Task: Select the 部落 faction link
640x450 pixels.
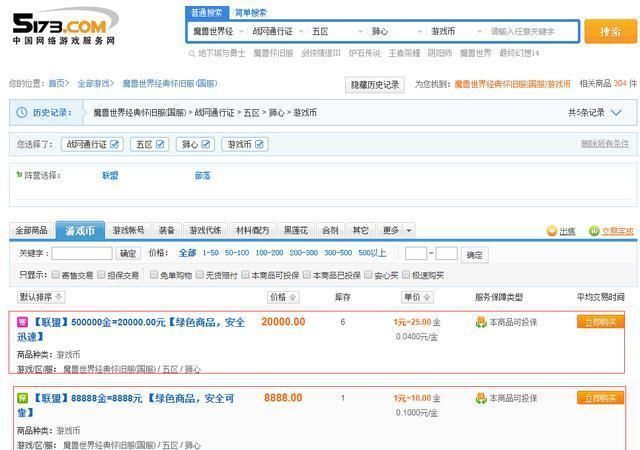Action: click(x=202, y=176)
